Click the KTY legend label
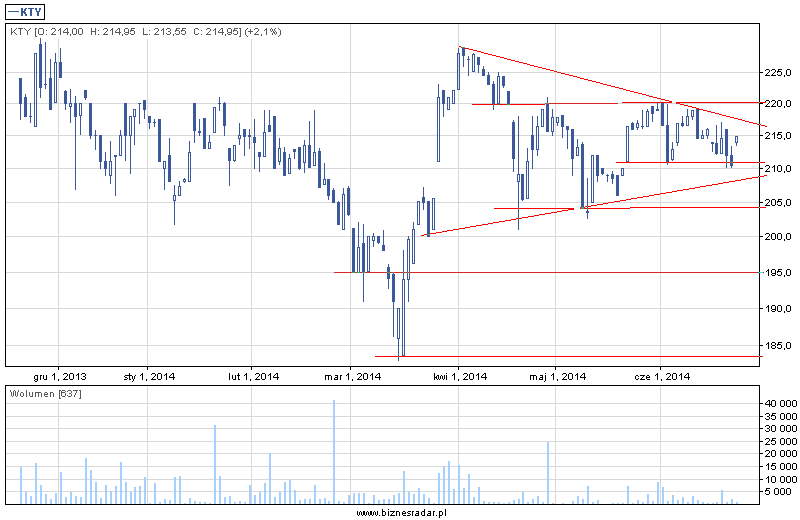 coord(24,12)
